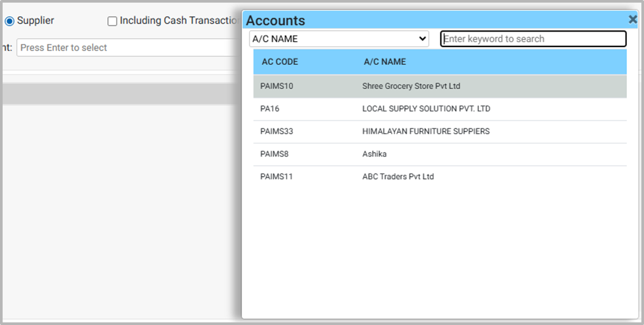Close the Accounts dialog with the X
The width and height of the screenshot is (644, 325).
(x=632, y=20)
